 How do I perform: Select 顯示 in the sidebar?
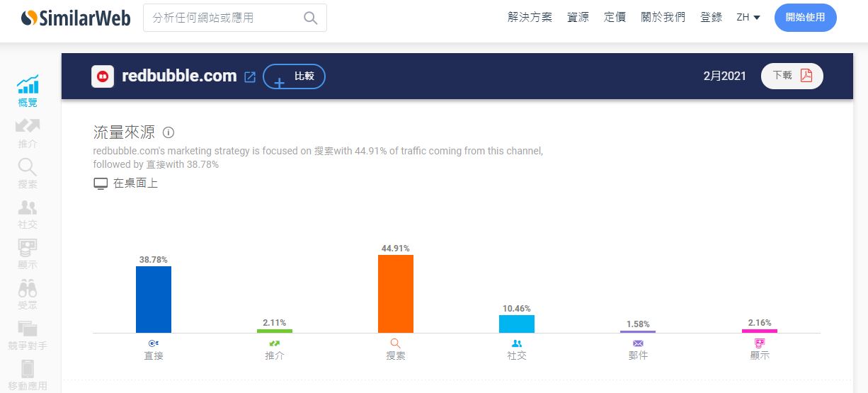(x=28, y=254)
